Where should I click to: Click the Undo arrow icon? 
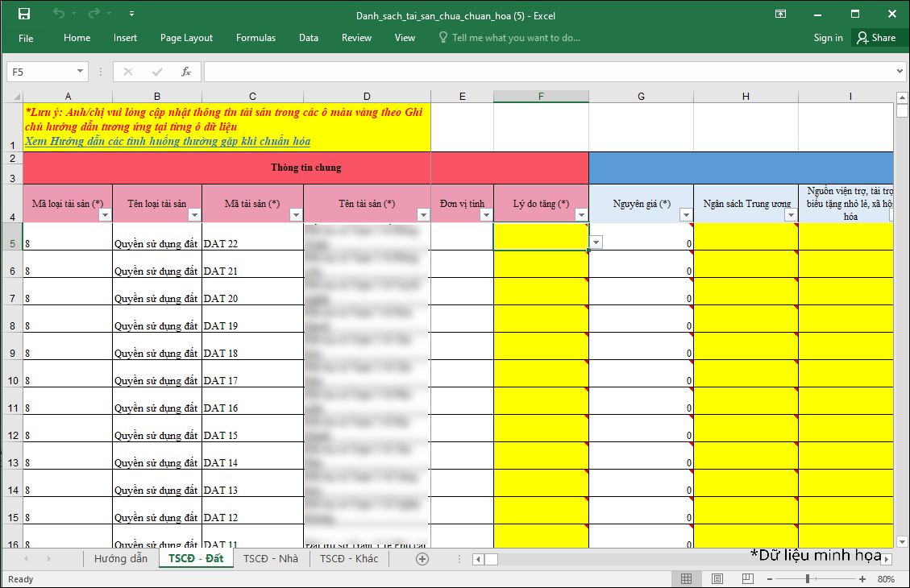pos(59,14)
